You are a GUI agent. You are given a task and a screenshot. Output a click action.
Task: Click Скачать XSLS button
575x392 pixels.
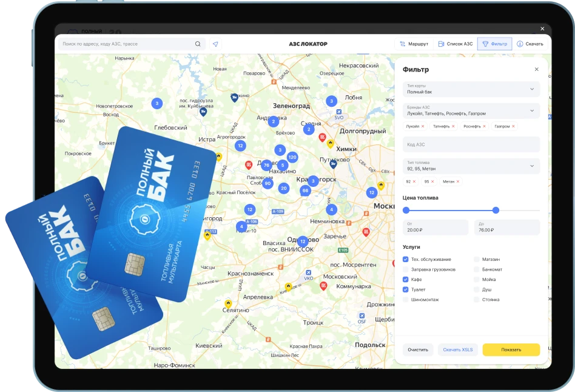pyautogui.click(x=458, y=350)
